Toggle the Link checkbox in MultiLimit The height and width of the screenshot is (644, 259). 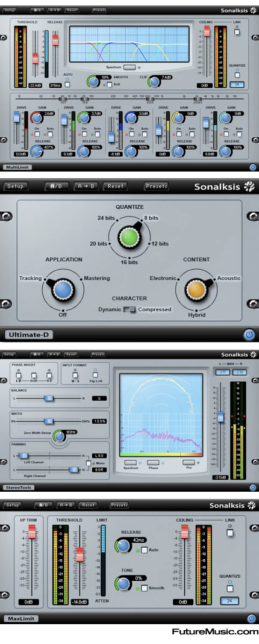pyautogui.click(x=237, y=32)
